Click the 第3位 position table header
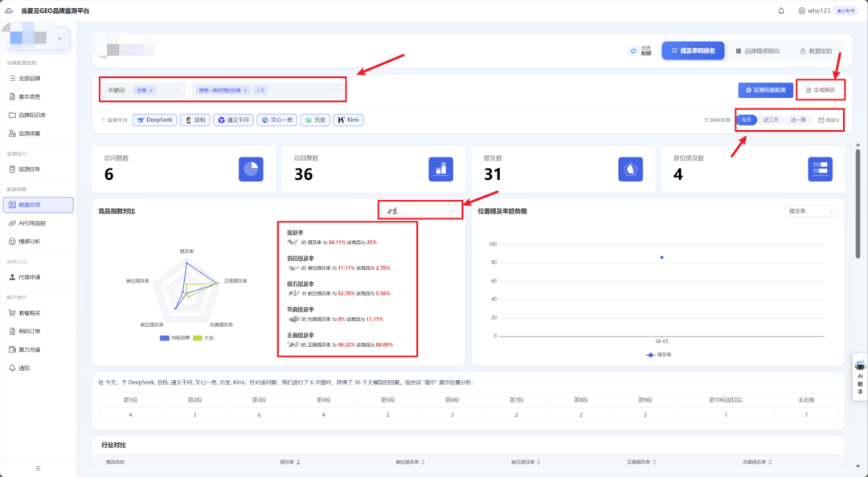The width and height of the screenshot is (868, 477). coord(259,400)
